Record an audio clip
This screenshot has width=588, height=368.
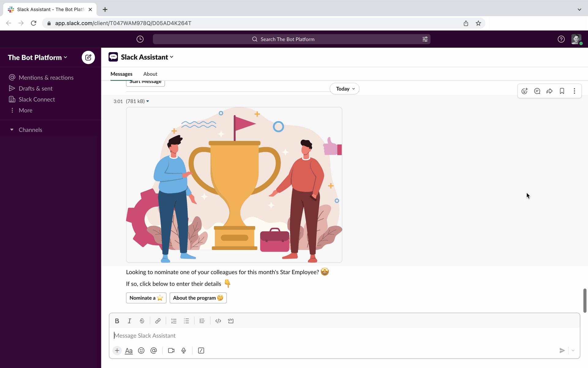184,351
